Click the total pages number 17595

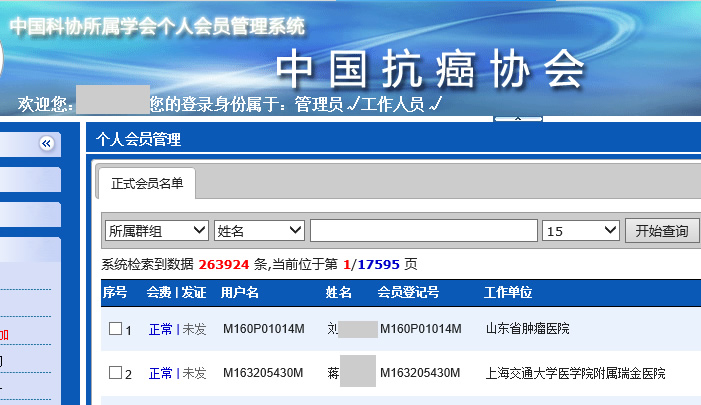point(378,265)
